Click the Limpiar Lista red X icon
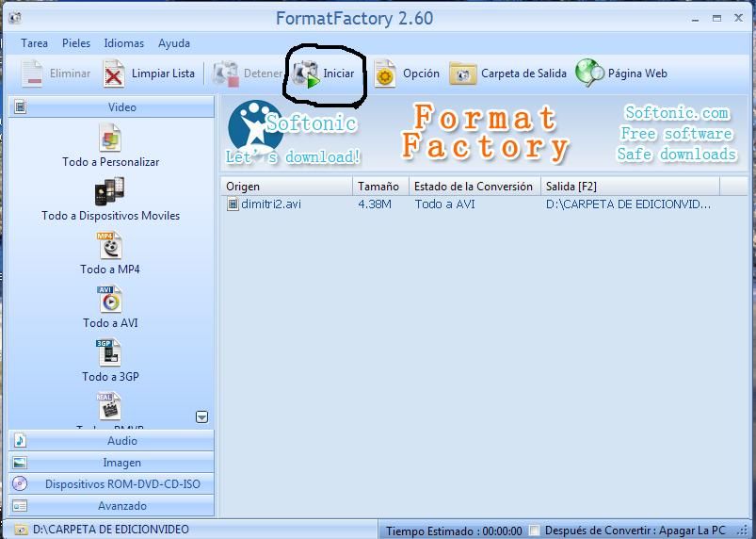This screenshot has width=756, height=539. [x=114, y=73]
